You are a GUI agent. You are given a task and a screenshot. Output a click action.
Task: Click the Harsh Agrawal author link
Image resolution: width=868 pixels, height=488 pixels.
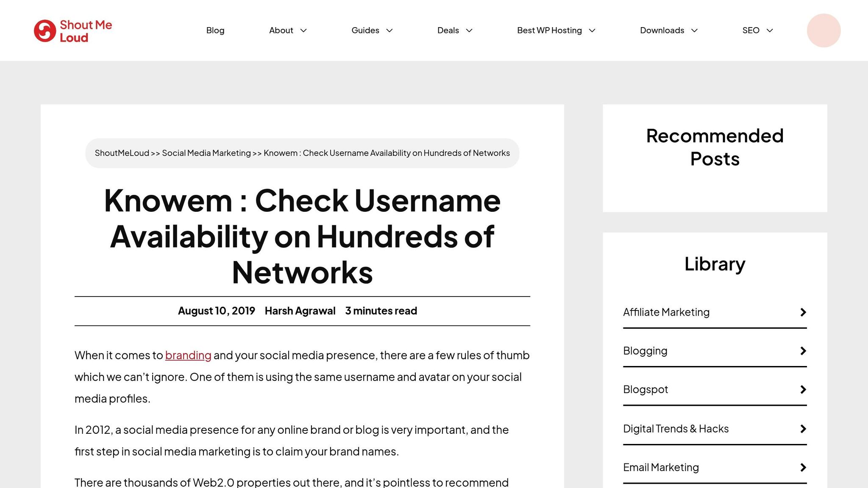(x=300, y=311)
